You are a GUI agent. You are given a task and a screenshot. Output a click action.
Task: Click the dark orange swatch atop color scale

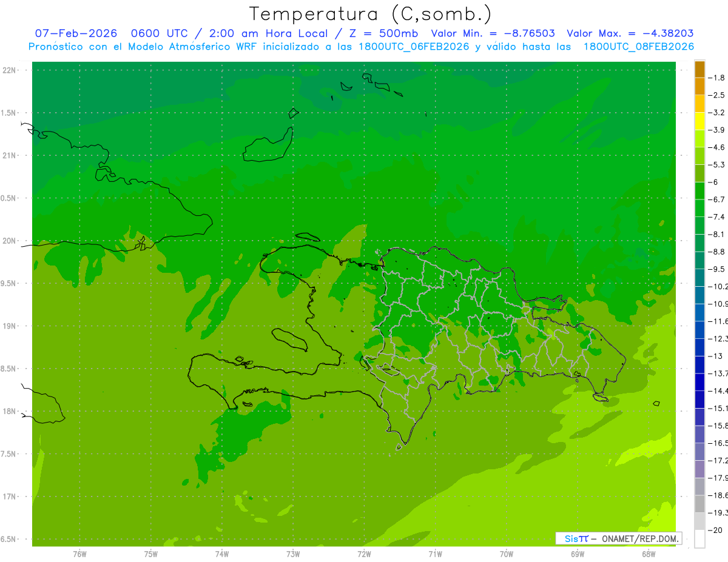pos(699,69)
